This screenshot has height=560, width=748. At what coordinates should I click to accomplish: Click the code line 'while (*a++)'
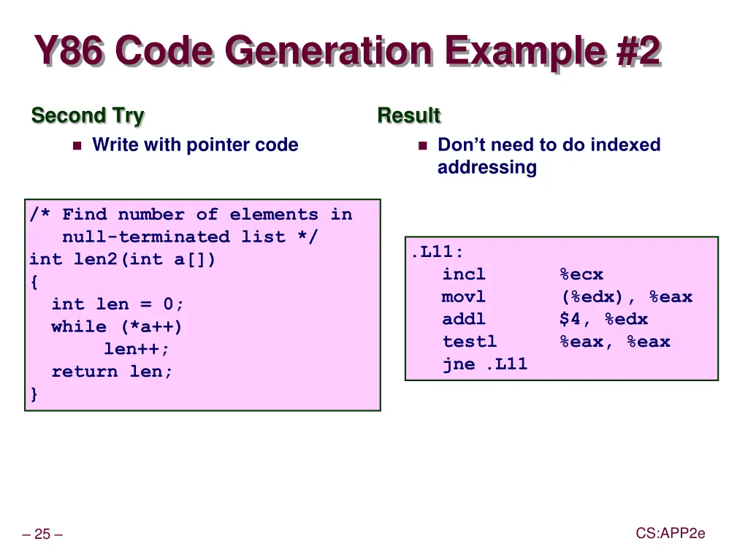pos(117,327)
